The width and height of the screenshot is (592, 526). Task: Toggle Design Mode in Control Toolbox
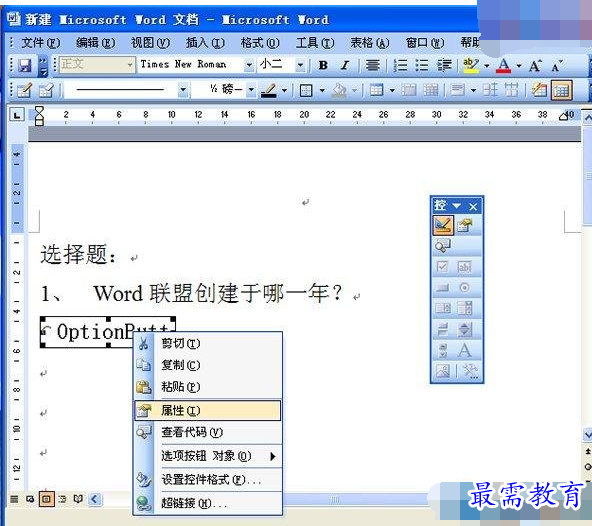point(443,225)
